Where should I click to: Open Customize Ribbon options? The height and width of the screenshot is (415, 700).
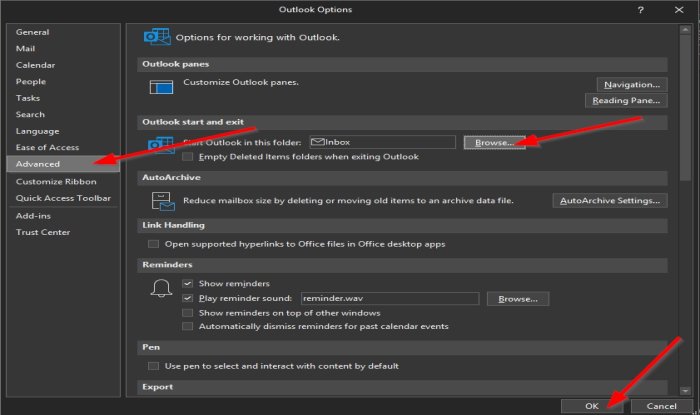(63, 182)
